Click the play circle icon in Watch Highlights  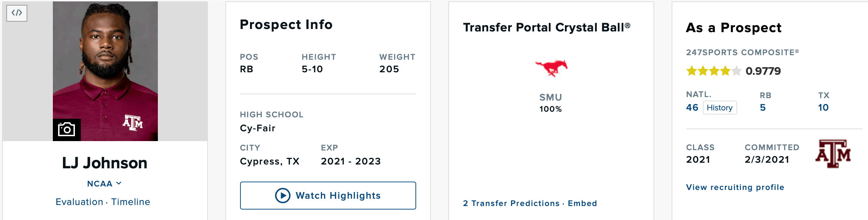[x=283, y=196]
